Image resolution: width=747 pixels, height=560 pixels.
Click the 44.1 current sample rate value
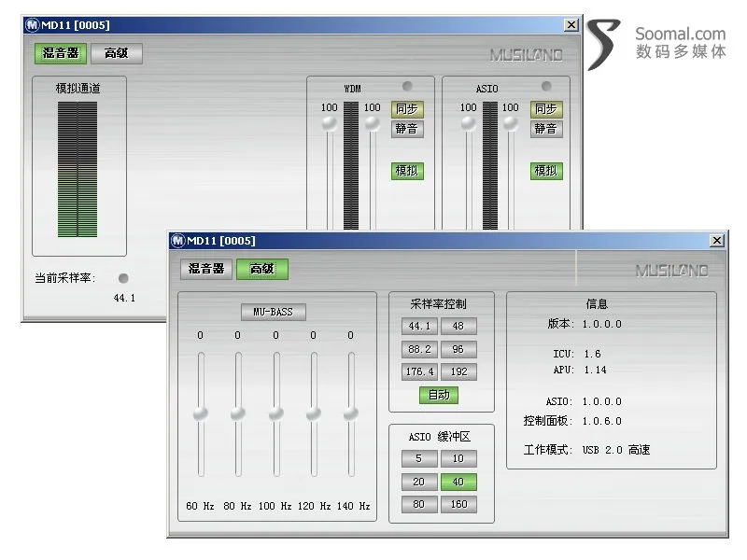click(x=124, y=298)
